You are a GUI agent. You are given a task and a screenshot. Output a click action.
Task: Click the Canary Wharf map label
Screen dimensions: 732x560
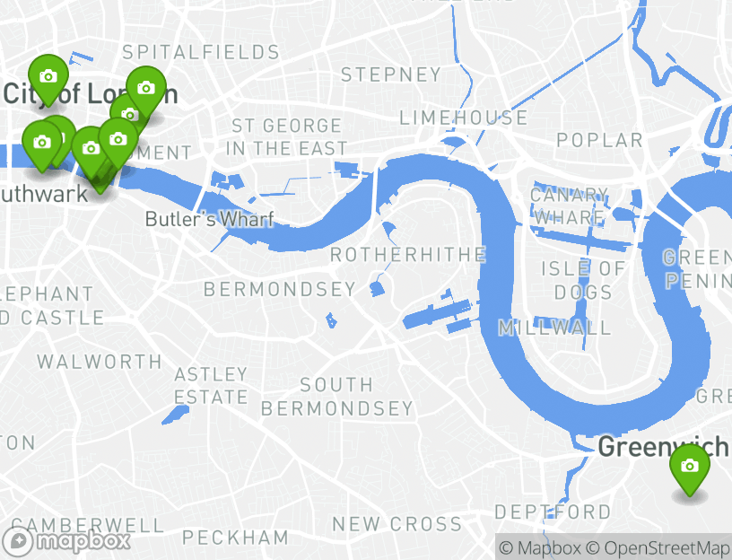[569, 206]
